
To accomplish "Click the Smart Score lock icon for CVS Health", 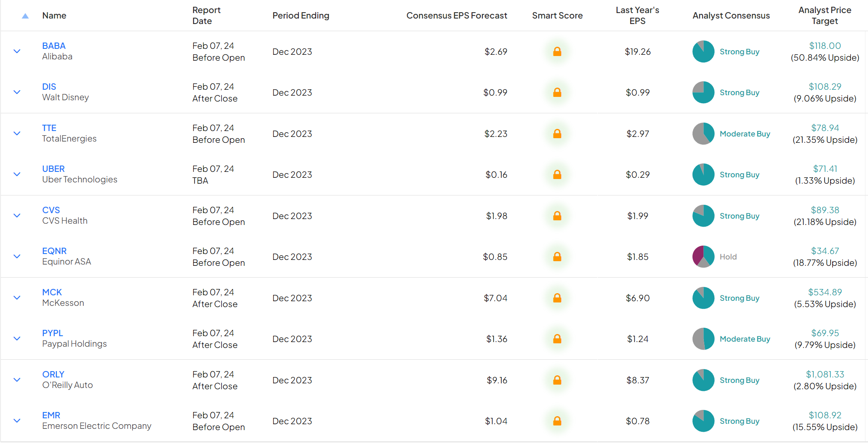I will point(557,216).
